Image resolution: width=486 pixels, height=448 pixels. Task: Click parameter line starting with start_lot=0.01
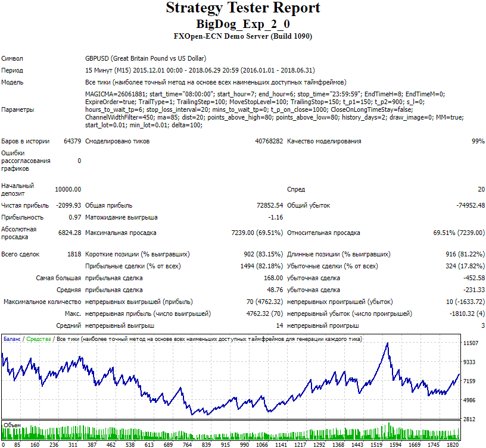point(144,125)
